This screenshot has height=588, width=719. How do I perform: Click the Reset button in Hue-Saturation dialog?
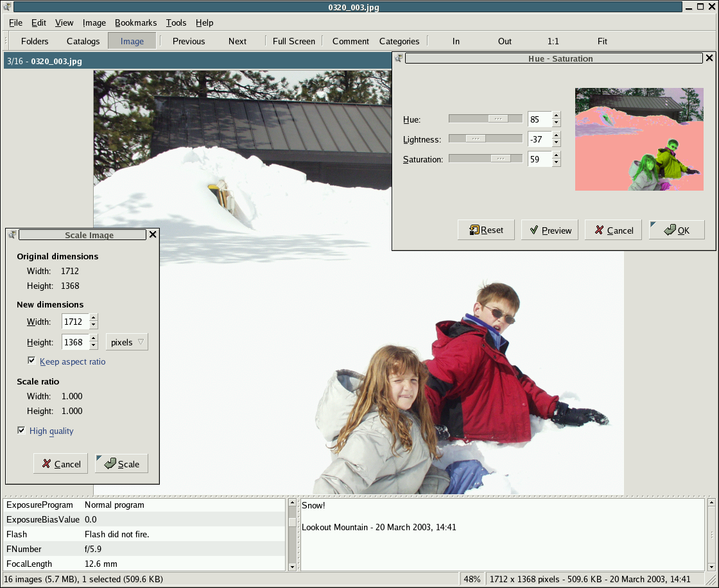[x=486, y=230]
